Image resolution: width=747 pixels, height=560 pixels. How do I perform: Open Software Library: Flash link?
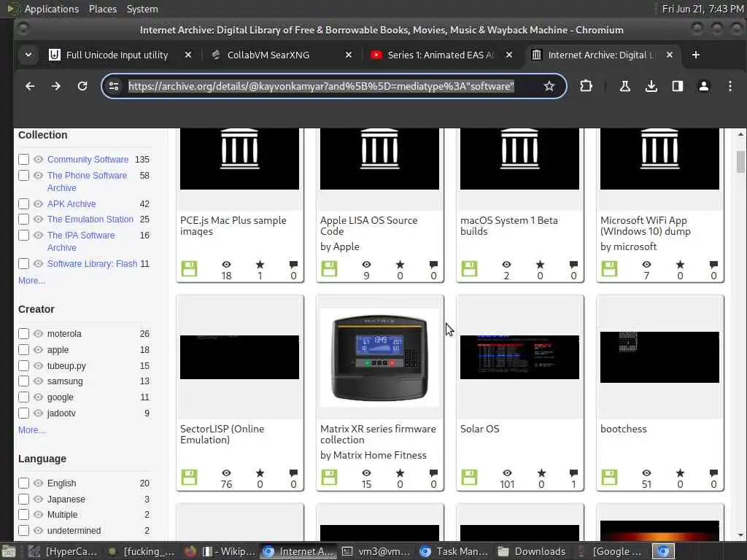(x=92, y=264)
